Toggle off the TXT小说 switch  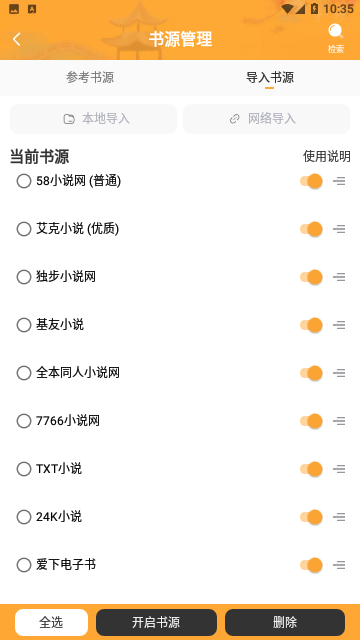311,469
